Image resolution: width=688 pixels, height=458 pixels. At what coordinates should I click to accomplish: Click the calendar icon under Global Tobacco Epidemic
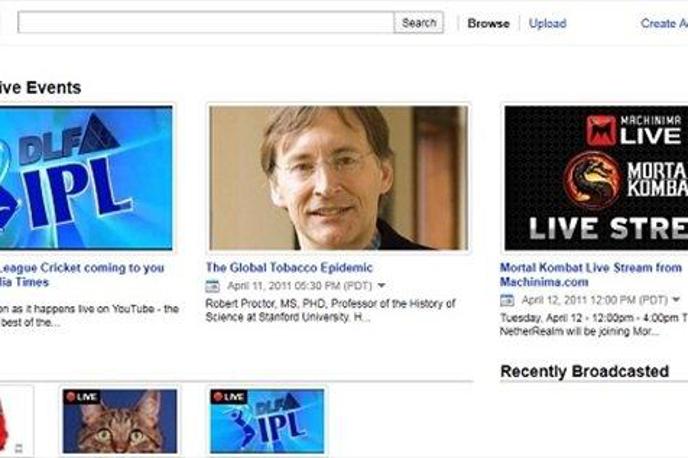click(212, 286)
